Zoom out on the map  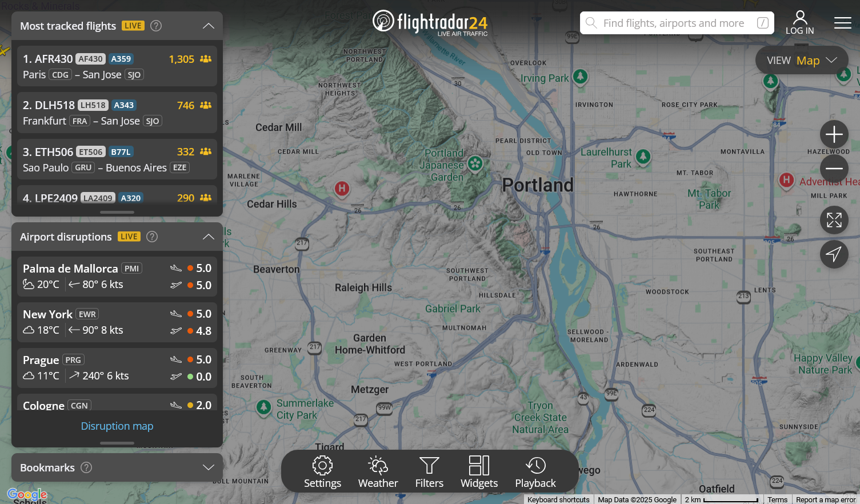pyautogui.click(x=834, y=168)
